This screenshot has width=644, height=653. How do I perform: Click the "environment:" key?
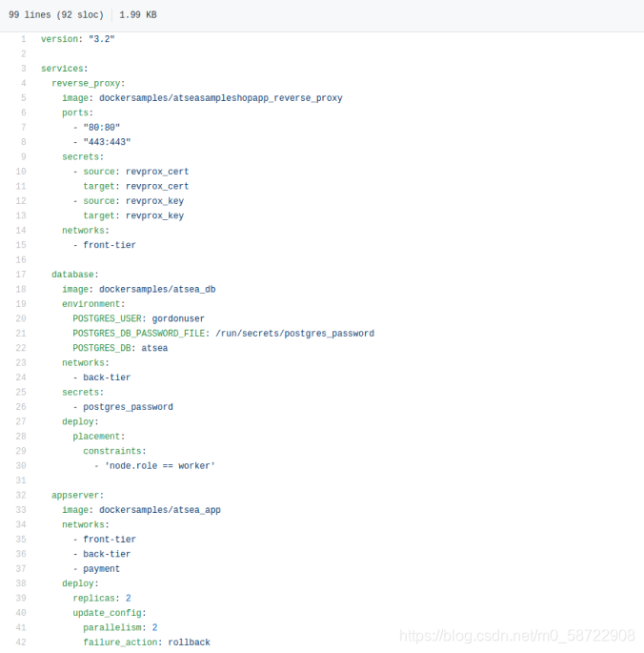[93, 304]
